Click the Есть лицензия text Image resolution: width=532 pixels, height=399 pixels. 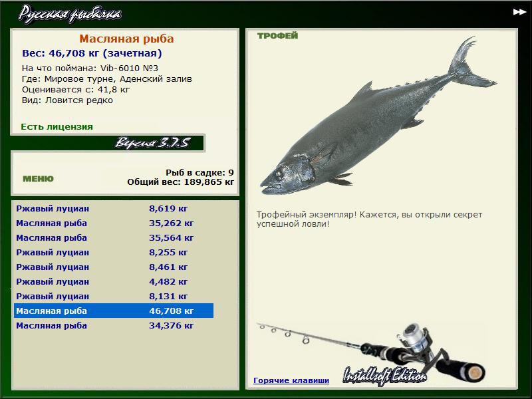57,126
